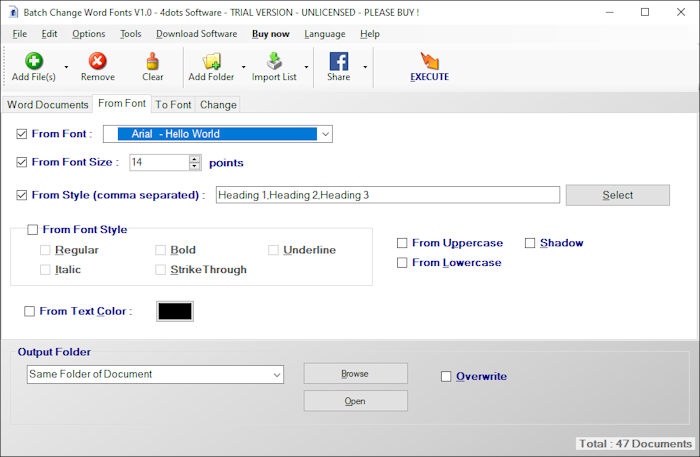Open the Output Folder dropdown

tap(155, 374)
